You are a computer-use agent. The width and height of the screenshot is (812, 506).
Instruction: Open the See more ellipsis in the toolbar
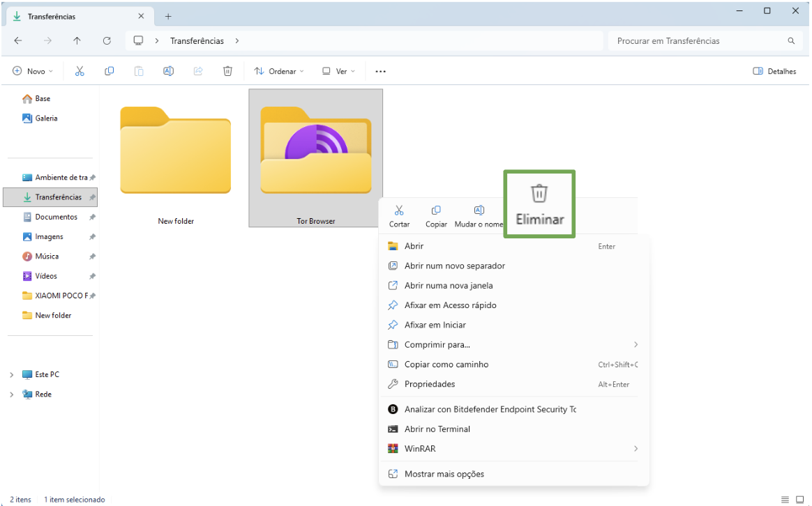coord(379,70)
